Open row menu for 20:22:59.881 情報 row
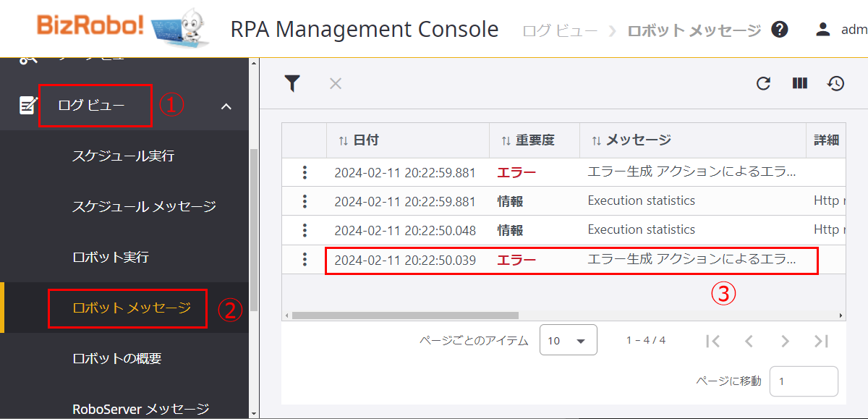This screenshot has width=868, height=419. pos(305,201)
